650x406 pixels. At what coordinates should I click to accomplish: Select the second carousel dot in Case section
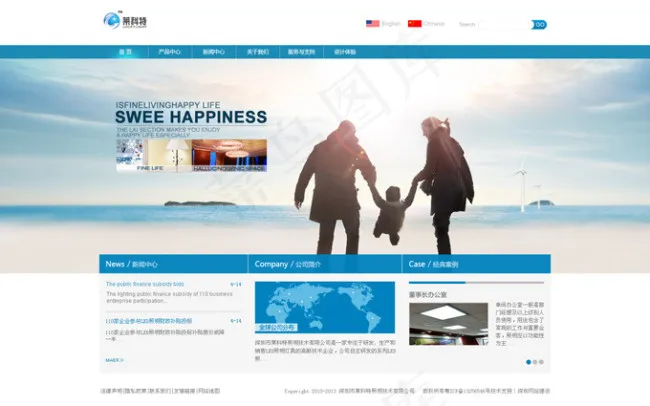[x=535, y=361]
